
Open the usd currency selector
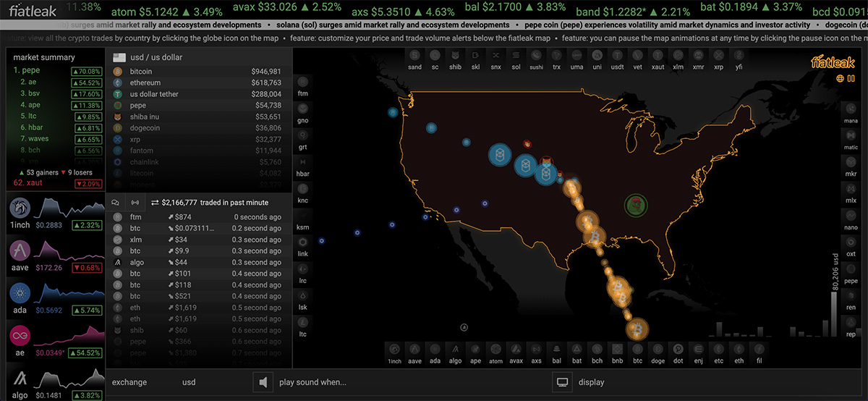189,382
